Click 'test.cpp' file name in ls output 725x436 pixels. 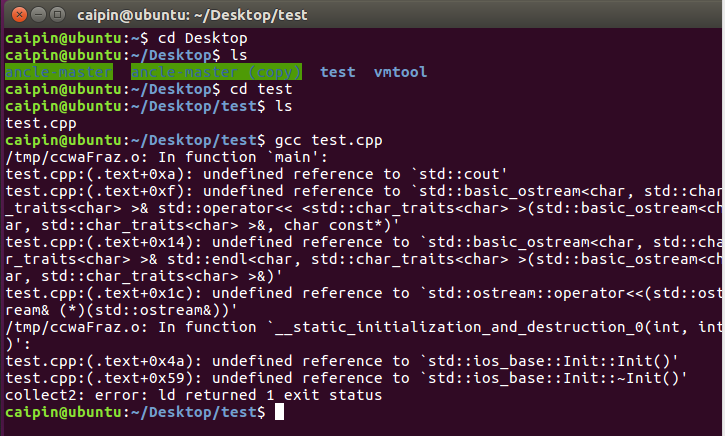pos(41,123)
